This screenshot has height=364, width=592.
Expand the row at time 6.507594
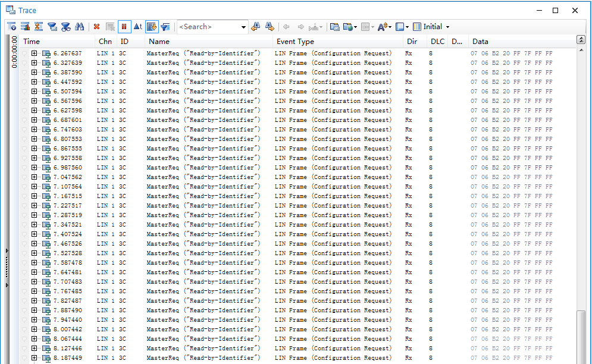34,92
